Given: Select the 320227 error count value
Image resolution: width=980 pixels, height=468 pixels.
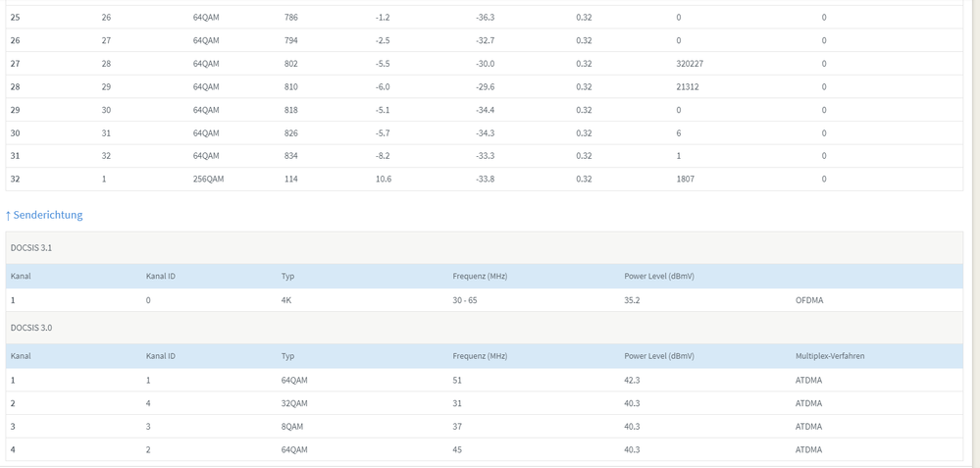Looking at the screenshot, I should [x=690, y=64].
